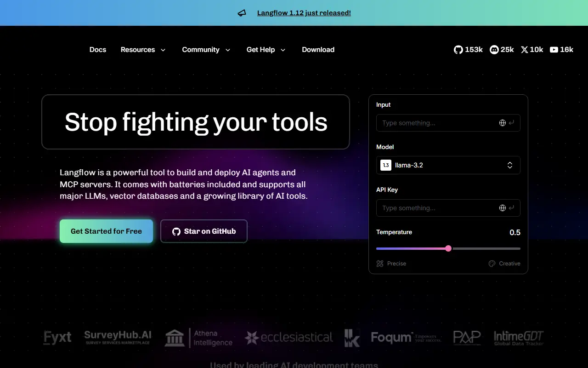
Task: Expand the Community menu
Action: (x=206, y=50)
